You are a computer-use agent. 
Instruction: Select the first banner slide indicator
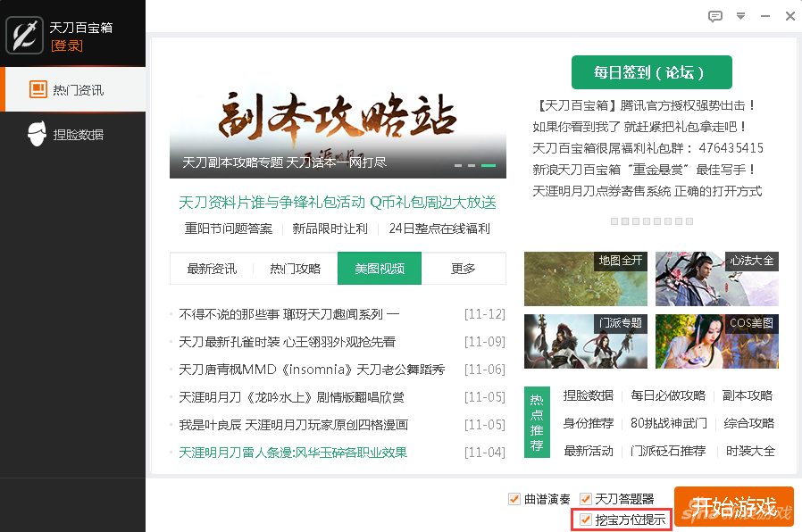458,165
